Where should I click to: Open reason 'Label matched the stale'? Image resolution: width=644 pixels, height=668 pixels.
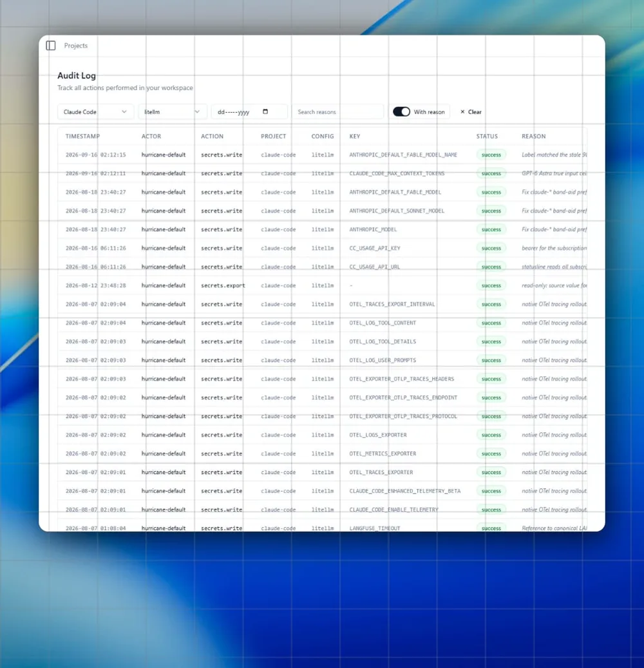pyautogui.click(x=554, y=155)
